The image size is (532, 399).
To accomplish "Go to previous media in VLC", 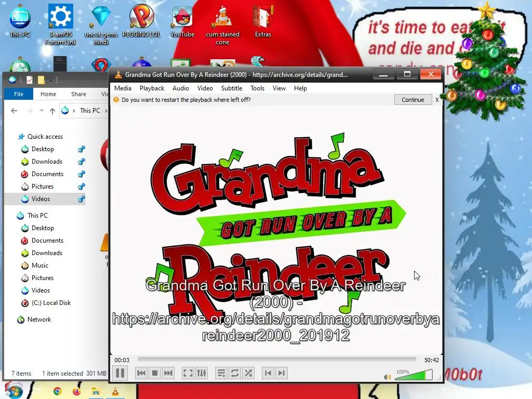I will [141, 373].
